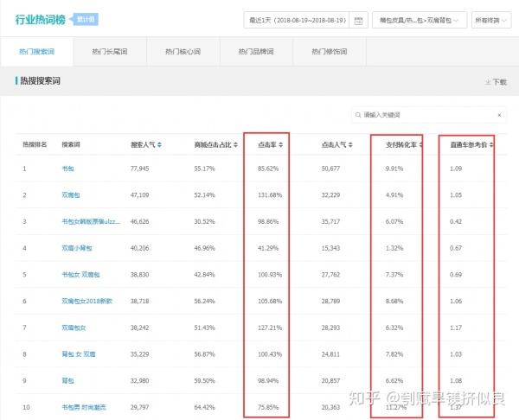Select the mall click share 30.52%
The width and height of the screenshot is (519, 420).
pos(204,221)
